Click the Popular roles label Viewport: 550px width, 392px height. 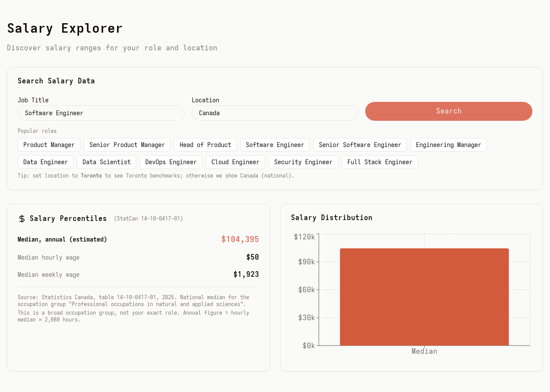click(37, 131)
